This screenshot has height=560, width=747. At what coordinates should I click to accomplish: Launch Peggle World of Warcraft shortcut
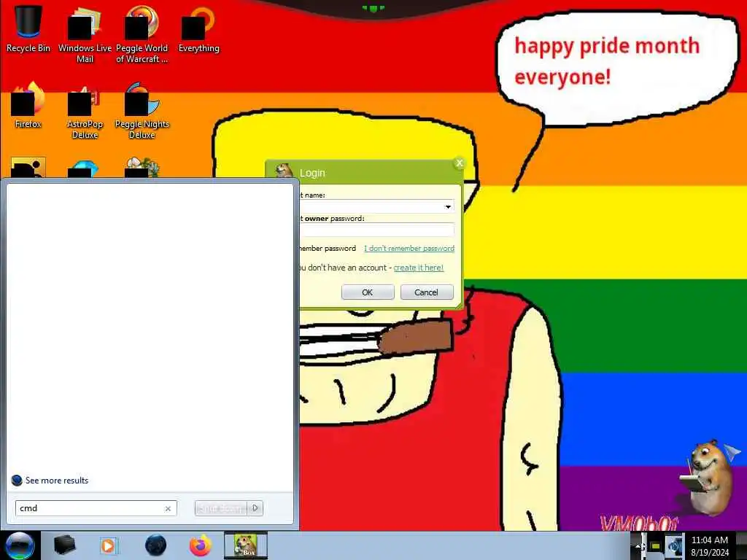click(x=142, y=34)
